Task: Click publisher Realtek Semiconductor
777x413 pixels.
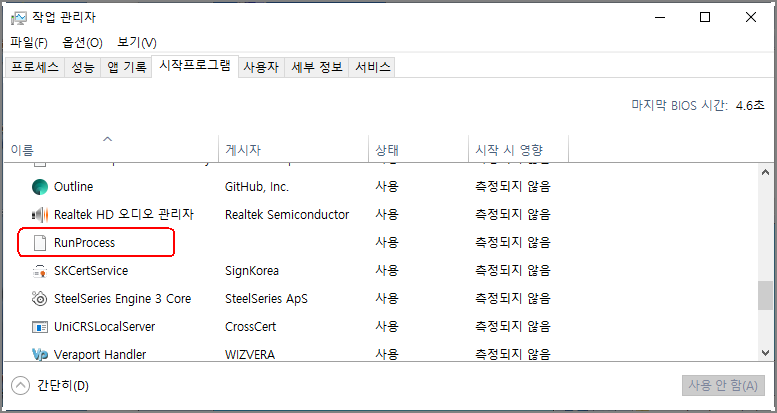Action: (x=287, y=215)
